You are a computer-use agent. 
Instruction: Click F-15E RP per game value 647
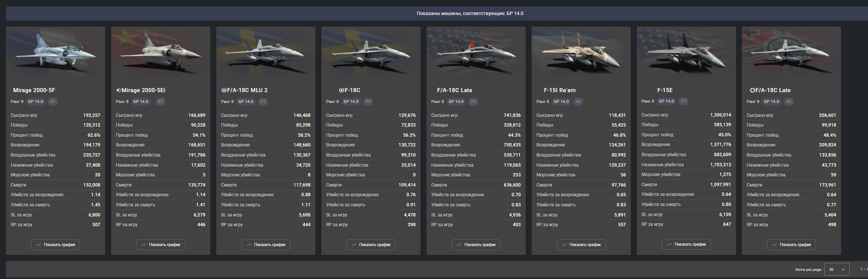pyautogui.click(x=727, y=224)
